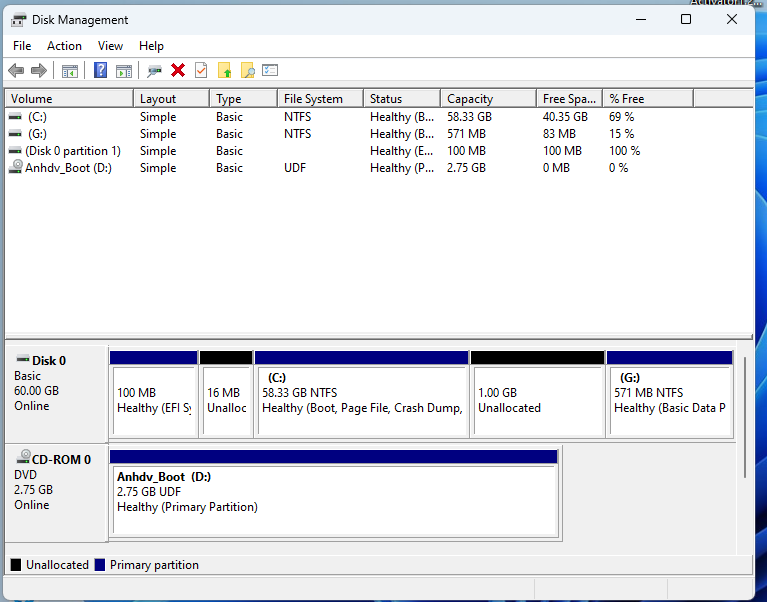Image resolution: width=767 pixels, height=602 pixels.
Task: Sort by Volume column header
Action: pos(69,99)
